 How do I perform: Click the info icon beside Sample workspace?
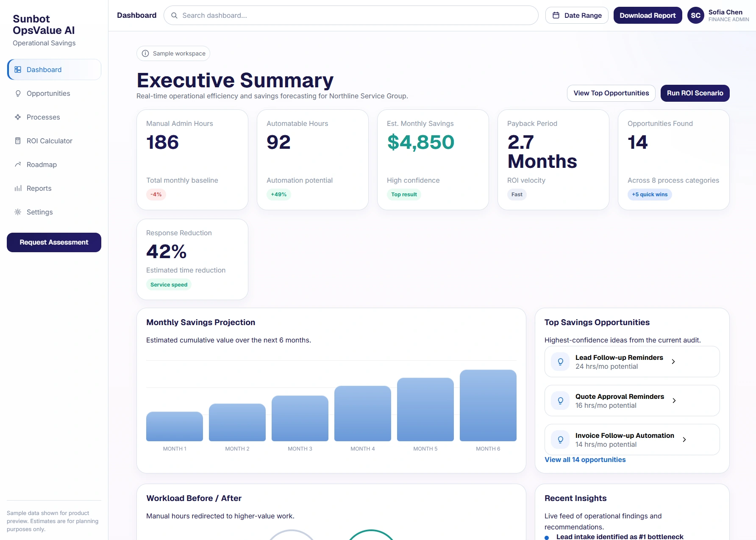pos(145,53)
